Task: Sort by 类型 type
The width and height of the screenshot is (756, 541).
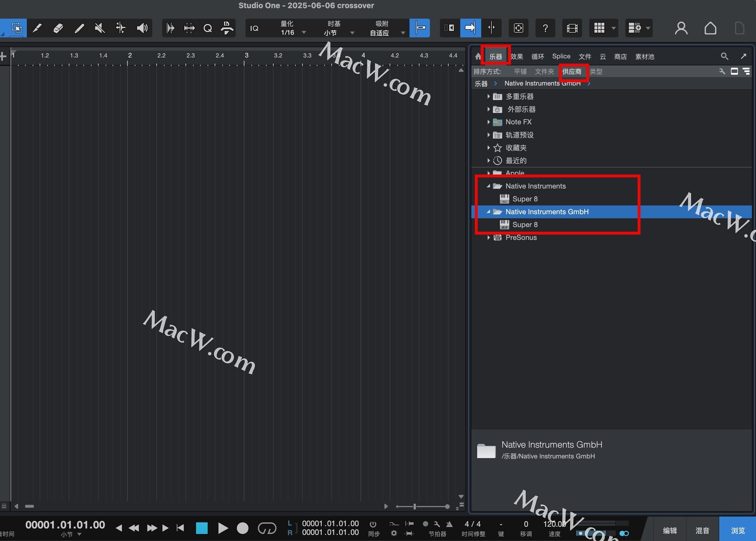Action: [596, 71]
